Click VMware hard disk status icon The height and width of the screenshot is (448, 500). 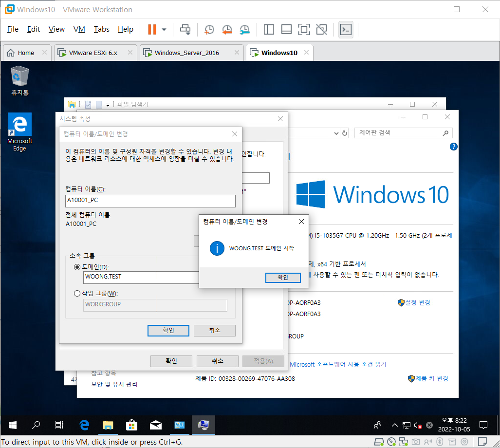pos(379,442)
